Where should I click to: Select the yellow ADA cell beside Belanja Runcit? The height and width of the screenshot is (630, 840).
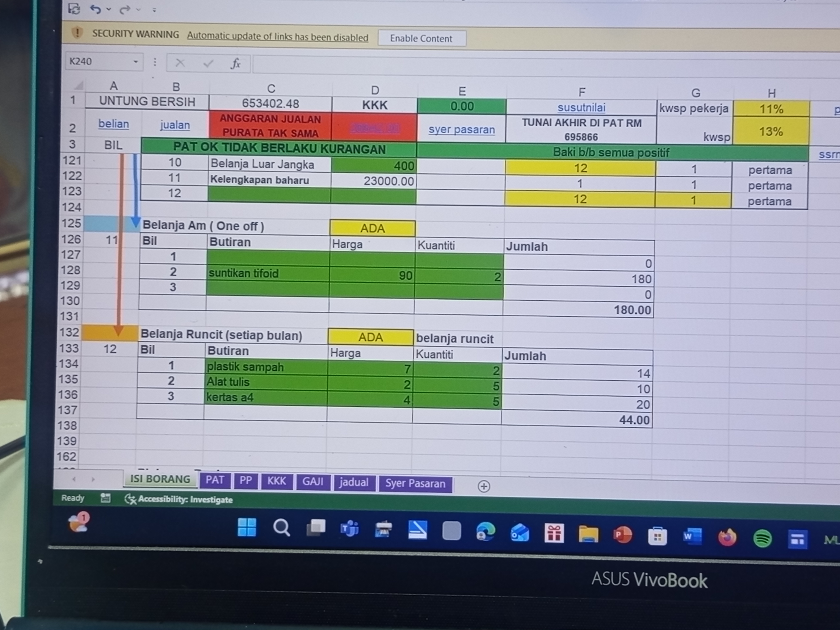pos(371,337)
